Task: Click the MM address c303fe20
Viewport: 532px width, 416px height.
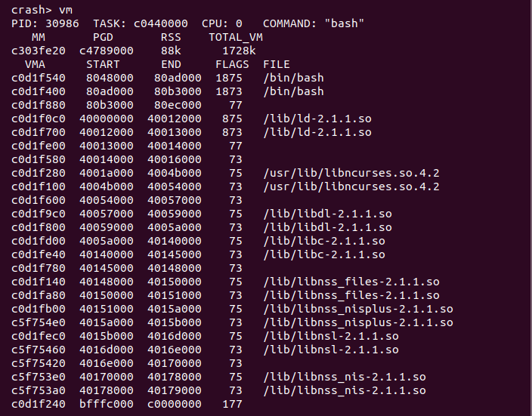Action: pos(39,51)
